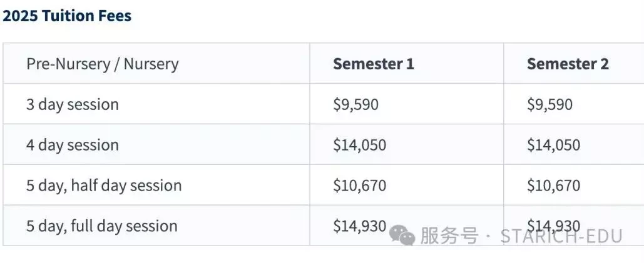Image resolution: width=644 pixels, height=263 pixels.
Task: Click the STARICH-EDU watermark text
Action: coord(561,236)
